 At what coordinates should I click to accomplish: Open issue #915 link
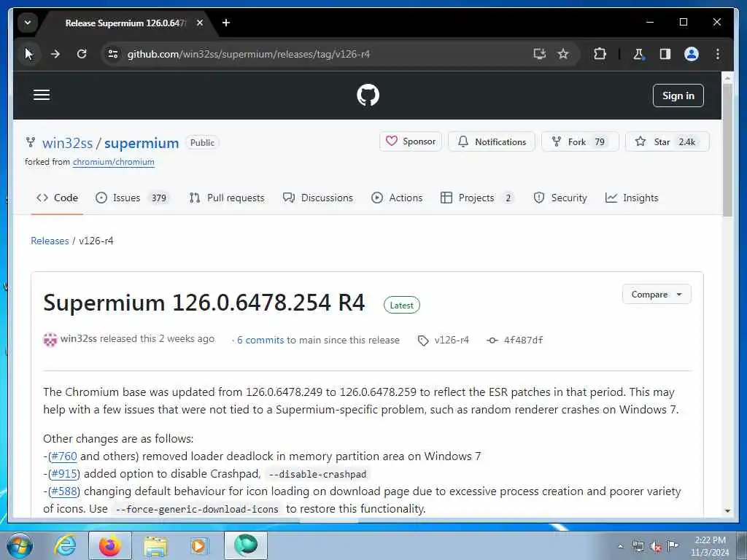click(x=64, y=474)
